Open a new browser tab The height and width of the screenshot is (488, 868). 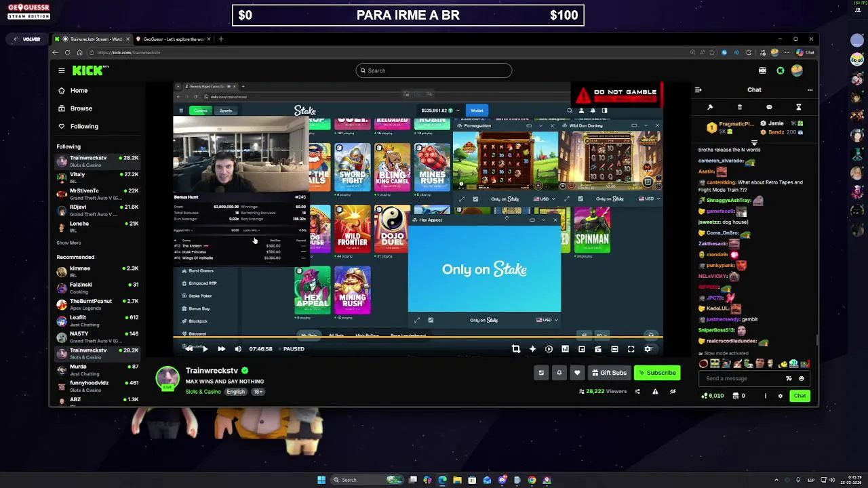[x=220, y=39]
